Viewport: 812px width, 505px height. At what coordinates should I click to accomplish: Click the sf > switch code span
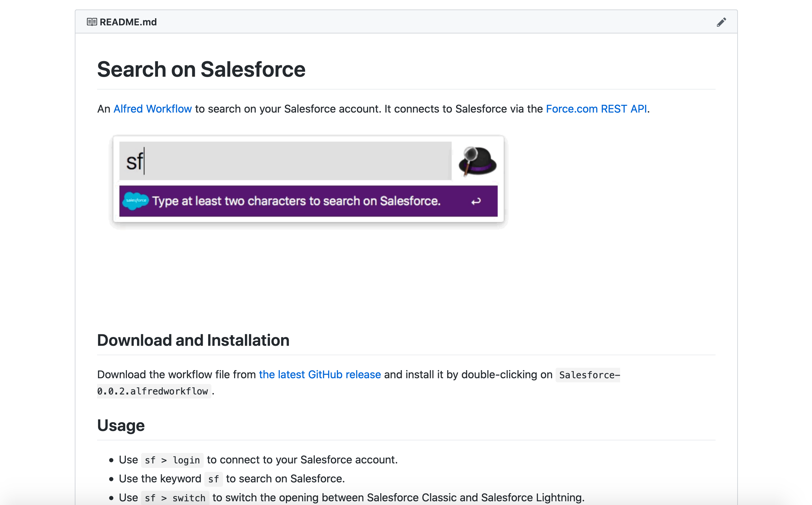pyautogui.click(x=175, y=498)
